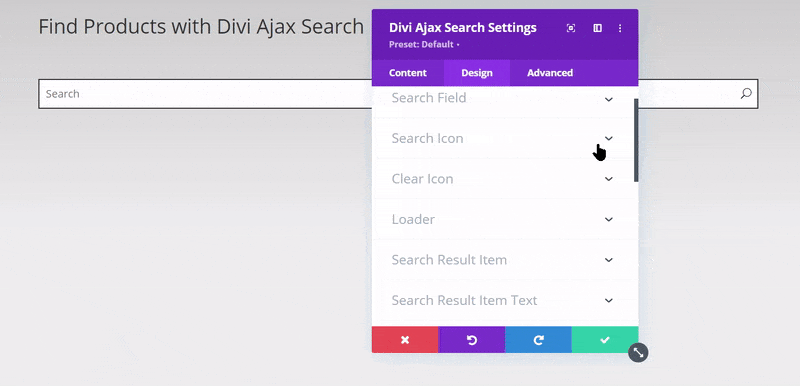Discard changes with the red X button
The height and width of the screenshot is (386, 800).
click(405, 340)
